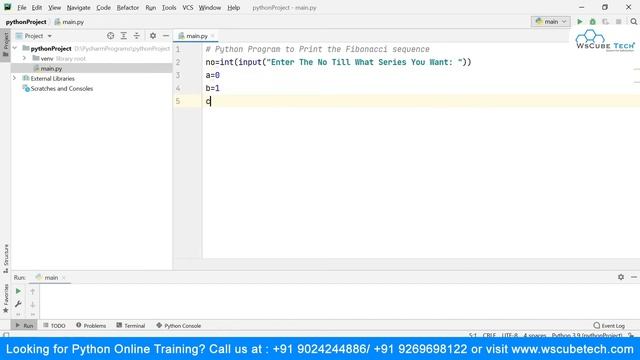Start debugging with the bug icon
640x360 pixels.
click(593, 22)
